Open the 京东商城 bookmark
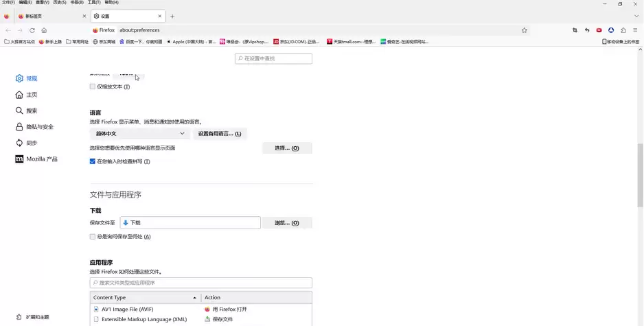This screenshot has width=644, height=326. click(x=104, y=42)
